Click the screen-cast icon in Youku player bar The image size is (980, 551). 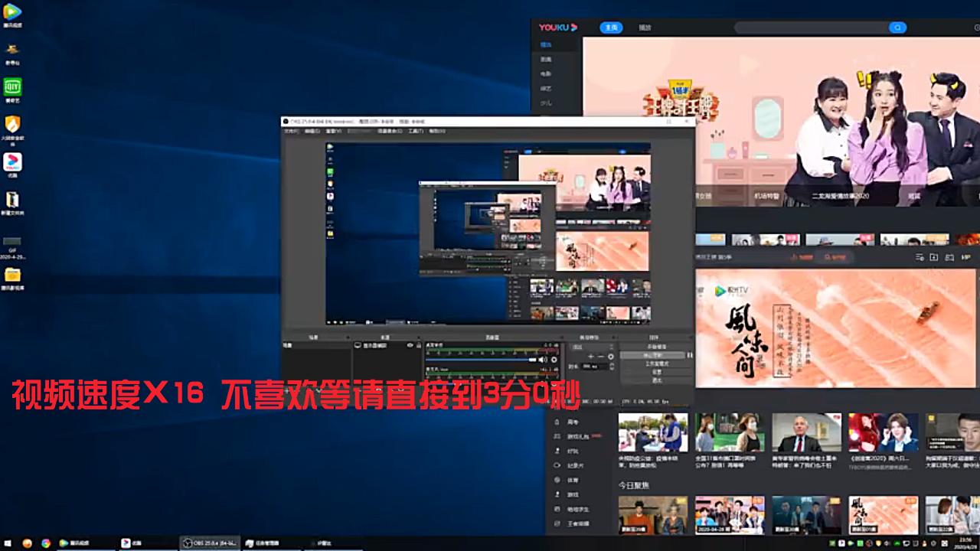(949, 257)
